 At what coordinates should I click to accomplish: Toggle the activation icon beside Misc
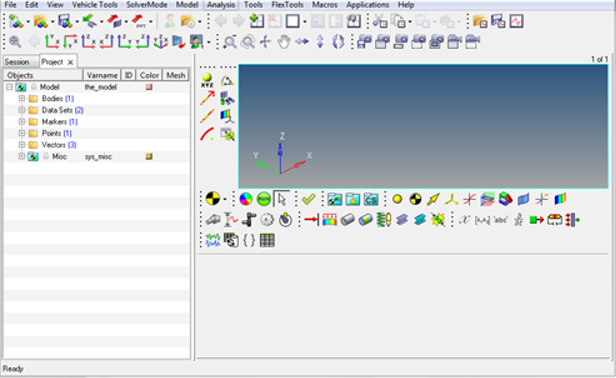pos(46,156)
